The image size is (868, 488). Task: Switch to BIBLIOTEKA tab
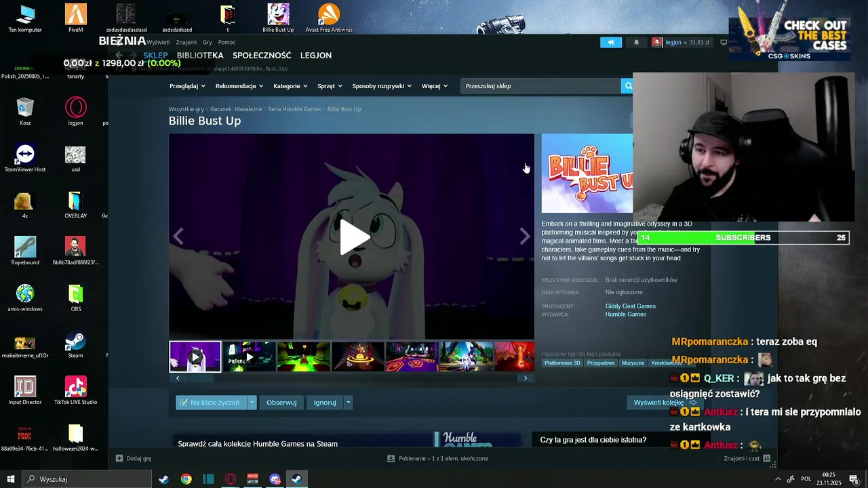(200, 56)
